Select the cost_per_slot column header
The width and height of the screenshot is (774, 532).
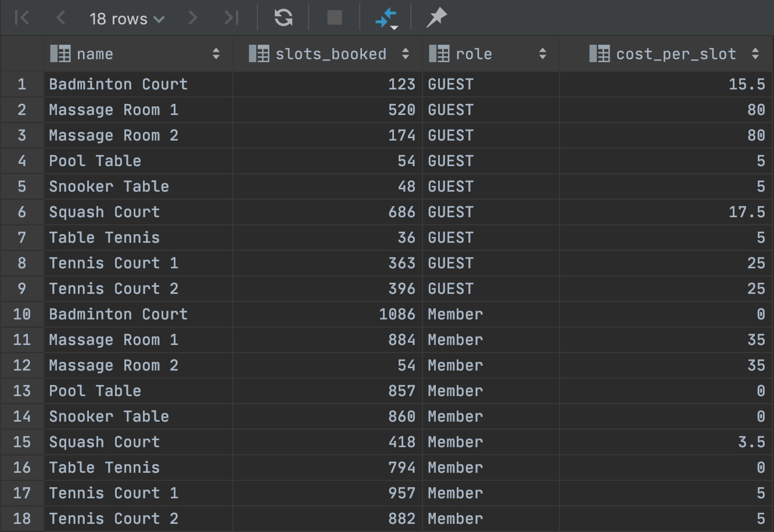point(675,54)
